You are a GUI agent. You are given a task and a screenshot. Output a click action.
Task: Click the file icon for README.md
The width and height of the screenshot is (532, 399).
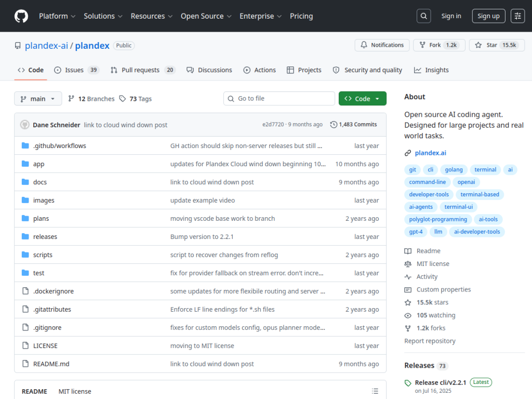pyautogui.click(x=25, y=364)
